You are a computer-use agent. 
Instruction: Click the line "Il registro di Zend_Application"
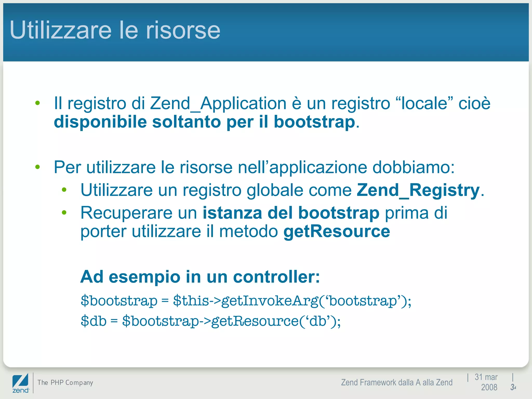click(170, 103)
